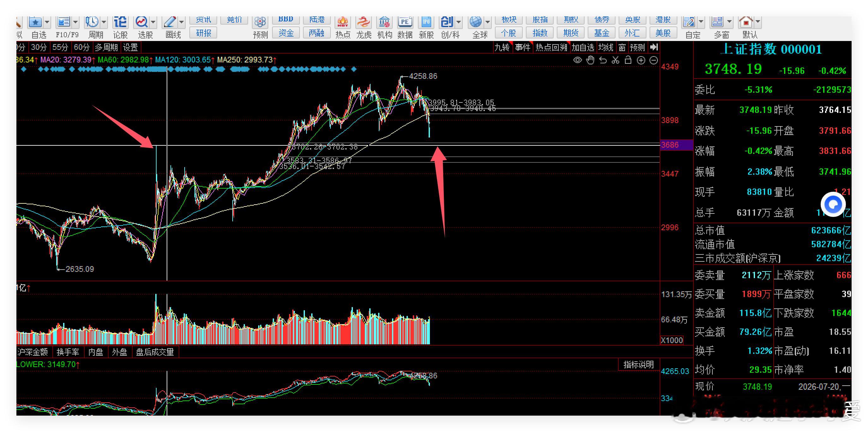Image resolution: width=868 pixels, height=432 pixels.
Task: Click the 指标说明 button
Action: click(639, 365)
